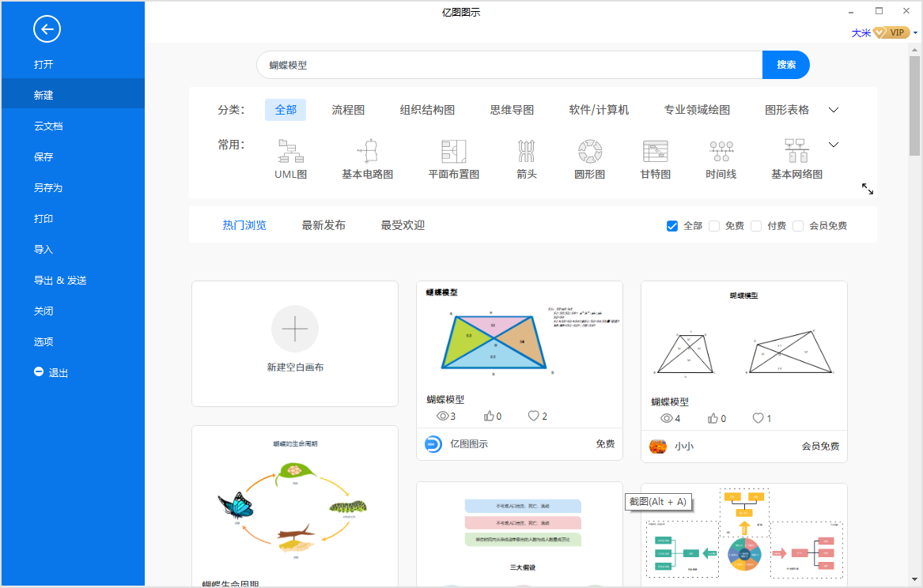Screen dimensions: 923x588
Task: Expand more categories in 分类 row
Action: coord(833,110)
